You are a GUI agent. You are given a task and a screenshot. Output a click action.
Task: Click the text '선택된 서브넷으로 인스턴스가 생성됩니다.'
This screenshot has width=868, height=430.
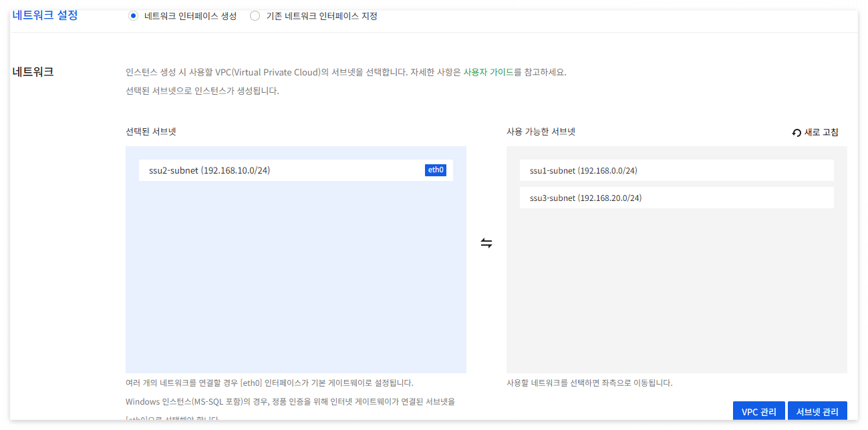point(202,91)
